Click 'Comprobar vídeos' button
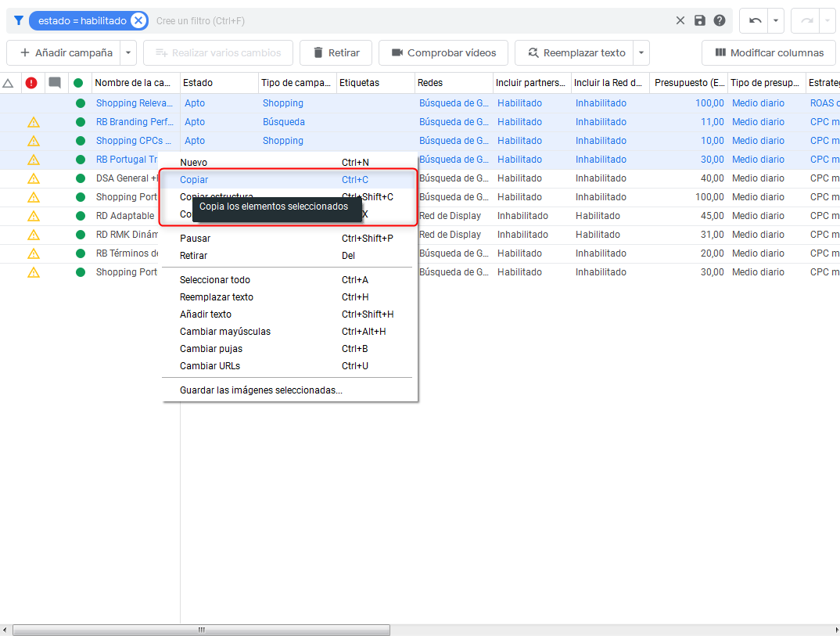 pyautogui.click(x=443, y=53)
